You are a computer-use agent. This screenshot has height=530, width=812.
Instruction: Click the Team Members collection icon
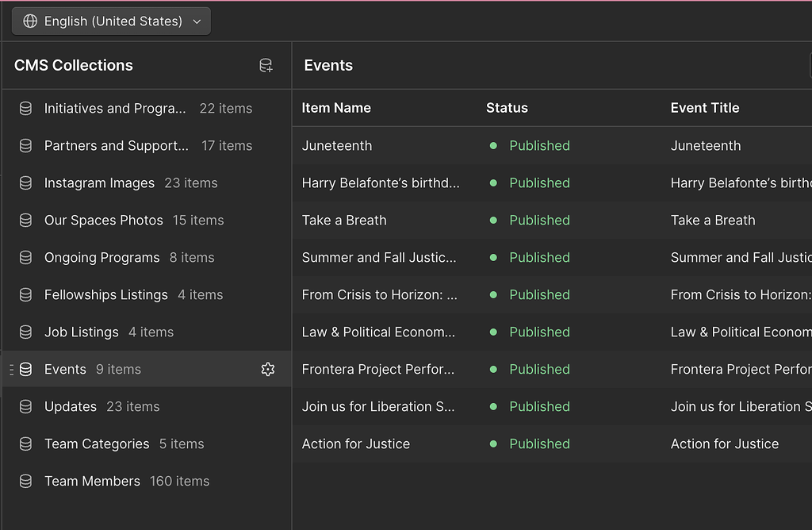25,481
